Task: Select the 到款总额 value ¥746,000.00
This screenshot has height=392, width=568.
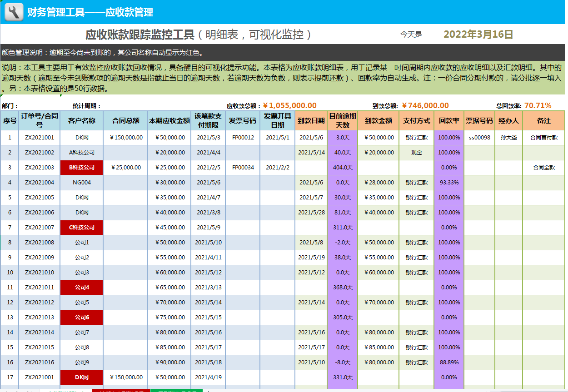Action: [425, 106]
